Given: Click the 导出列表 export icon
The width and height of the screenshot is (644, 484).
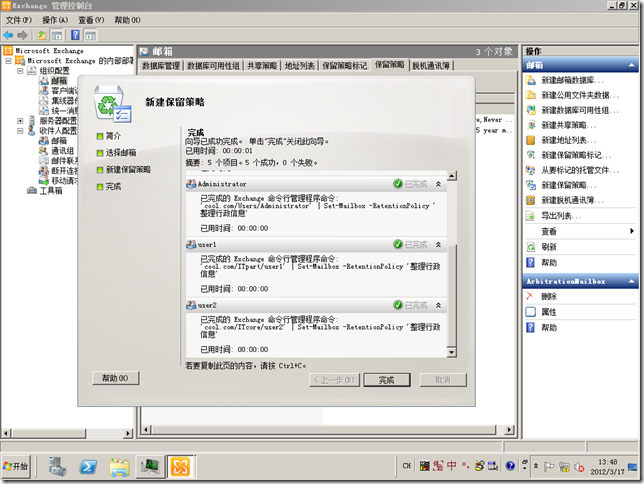Looking at the screenshot, I should [x=532, y=215].
